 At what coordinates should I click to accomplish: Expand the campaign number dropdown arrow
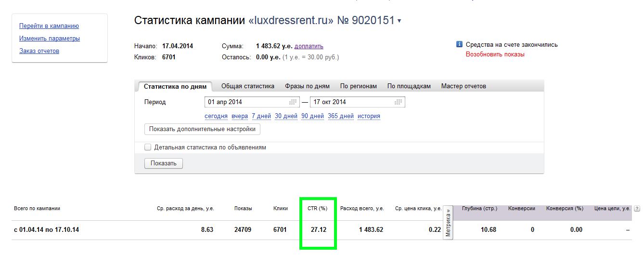pos(399,21)
